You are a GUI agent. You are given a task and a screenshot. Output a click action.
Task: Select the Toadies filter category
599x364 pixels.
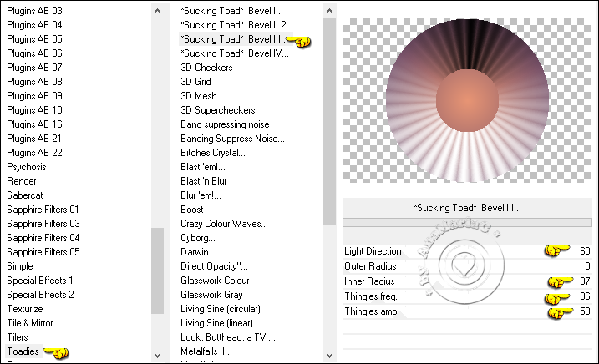click(23, 351)
